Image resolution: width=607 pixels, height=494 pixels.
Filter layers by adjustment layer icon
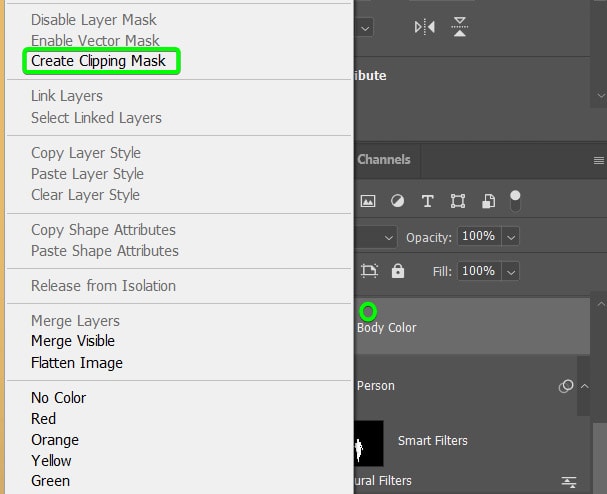397,201
